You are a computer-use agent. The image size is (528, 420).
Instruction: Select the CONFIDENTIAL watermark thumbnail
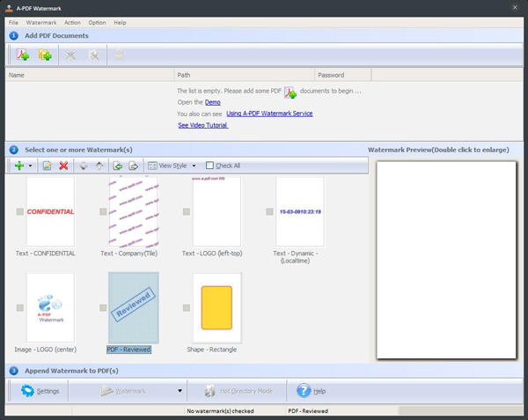50,211
